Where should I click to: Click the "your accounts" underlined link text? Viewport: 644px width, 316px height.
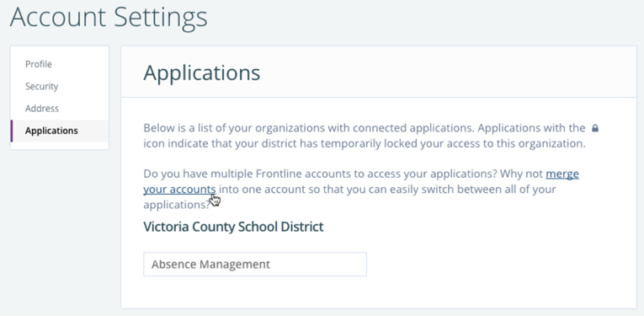coord(179,190)
